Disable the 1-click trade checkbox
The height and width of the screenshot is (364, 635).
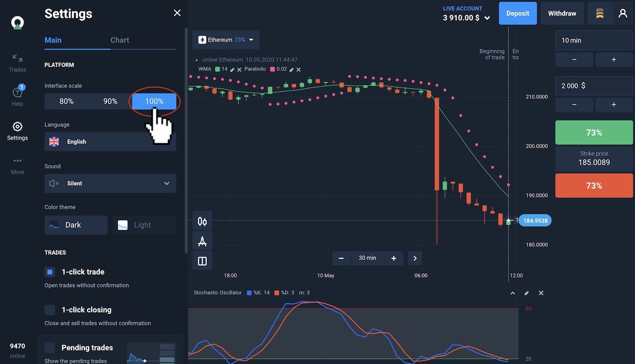(x=50, y=272)
